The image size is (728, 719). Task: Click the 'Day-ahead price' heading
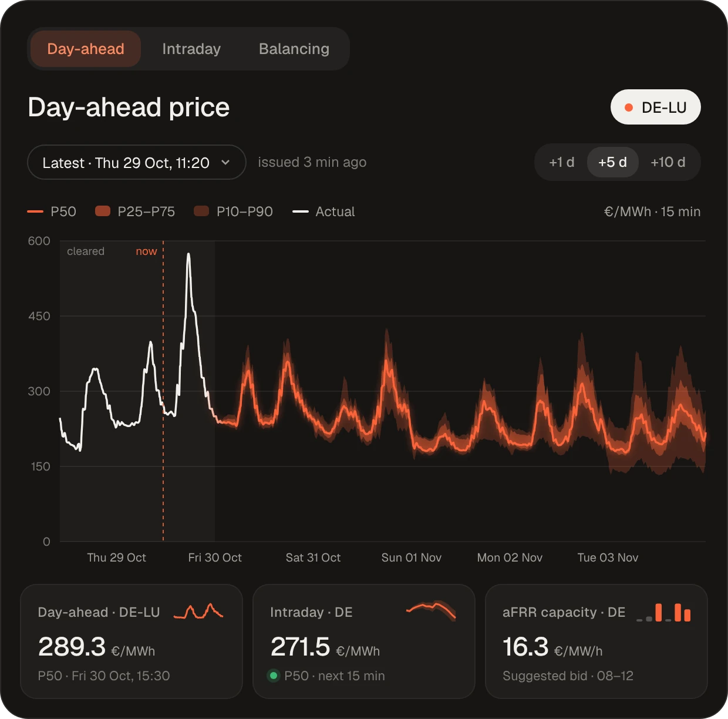[x=129, y=107]
